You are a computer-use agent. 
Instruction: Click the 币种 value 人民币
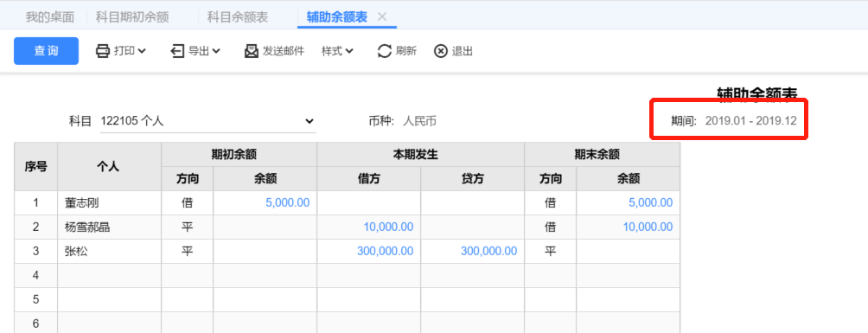419,120
